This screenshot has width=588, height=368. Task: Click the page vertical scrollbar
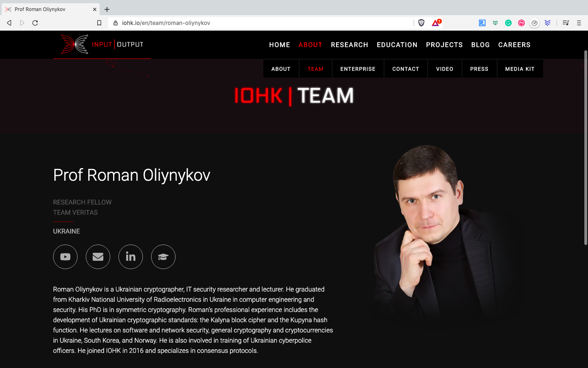click(586, 147)
